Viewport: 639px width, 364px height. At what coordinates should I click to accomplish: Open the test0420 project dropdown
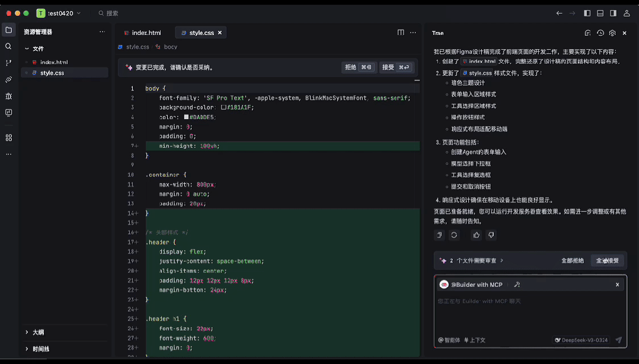click(59, 13)
